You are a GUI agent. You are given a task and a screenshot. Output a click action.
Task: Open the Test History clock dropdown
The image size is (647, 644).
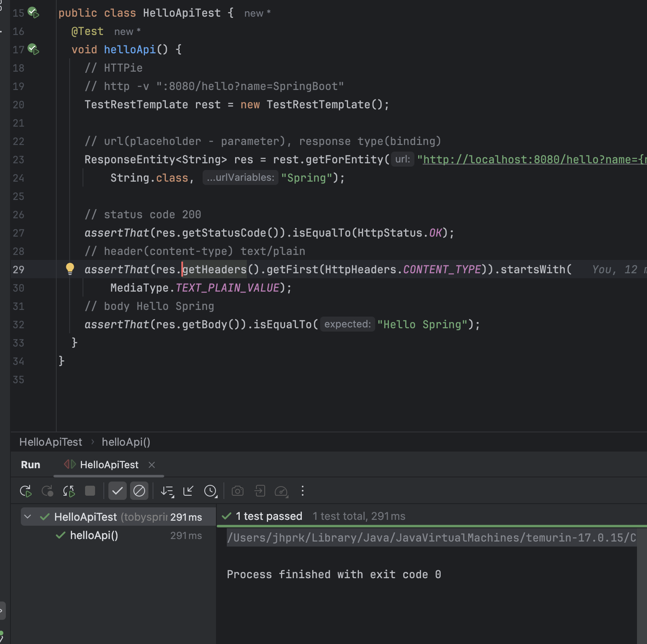click(211, 492)
